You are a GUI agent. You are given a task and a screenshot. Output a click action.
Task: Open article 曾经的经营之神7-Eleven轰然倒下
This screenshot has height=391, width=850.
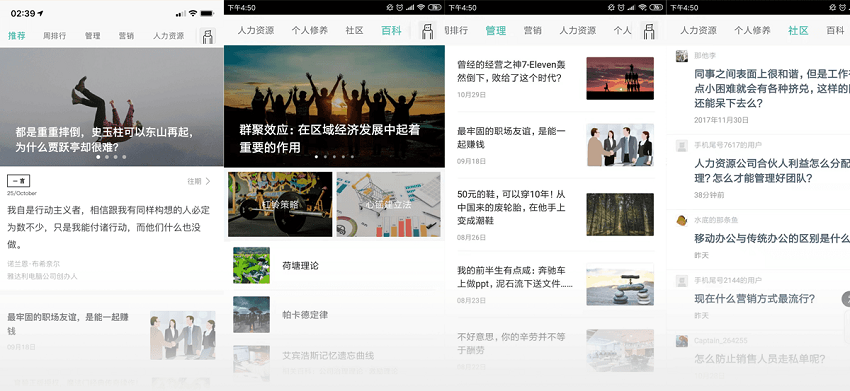[511, 71]
